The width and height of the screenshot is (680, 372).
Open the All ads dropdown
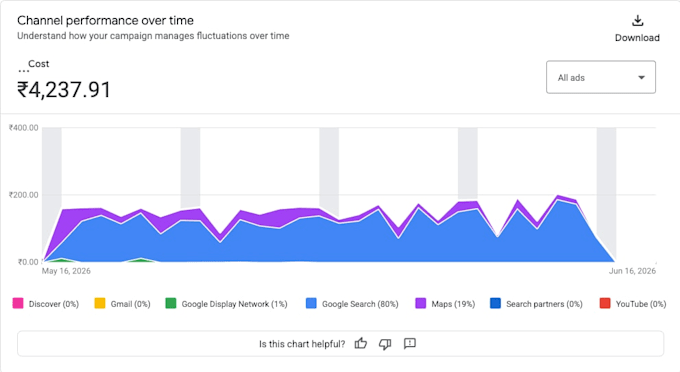[601, 77]
